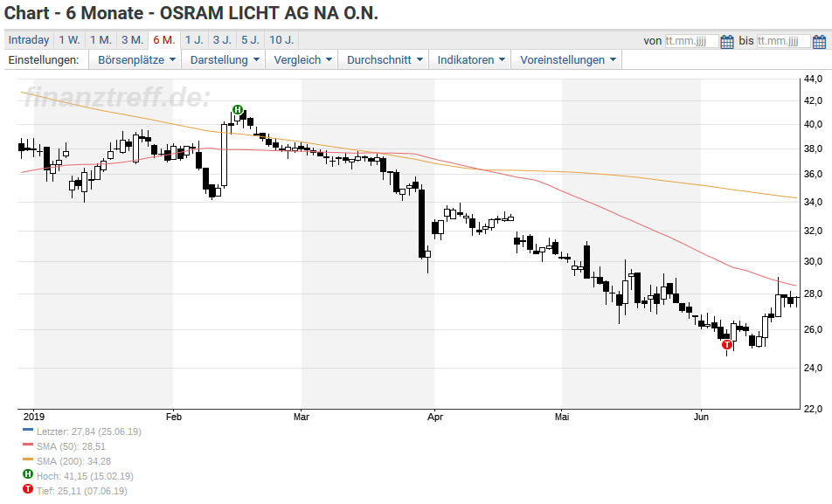Screen dimensions: 832x504
Task: Focus the 'bis' end date field
Action: [x=784, y=41]
